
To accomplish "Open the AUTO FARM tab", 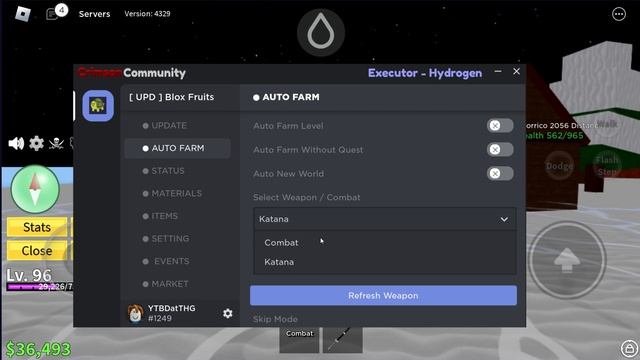I will pyautogui.click(x=178, y=148).
